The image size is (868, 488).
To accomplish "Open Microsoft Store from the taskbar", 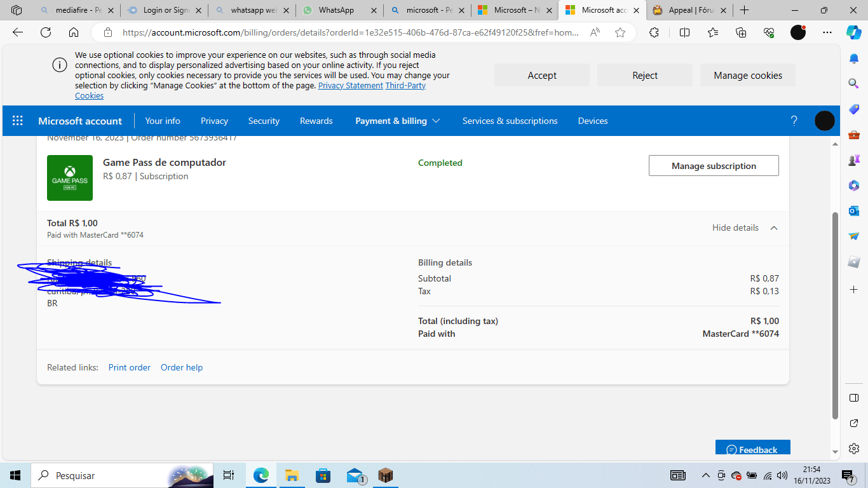I will (x=323, y=475).
